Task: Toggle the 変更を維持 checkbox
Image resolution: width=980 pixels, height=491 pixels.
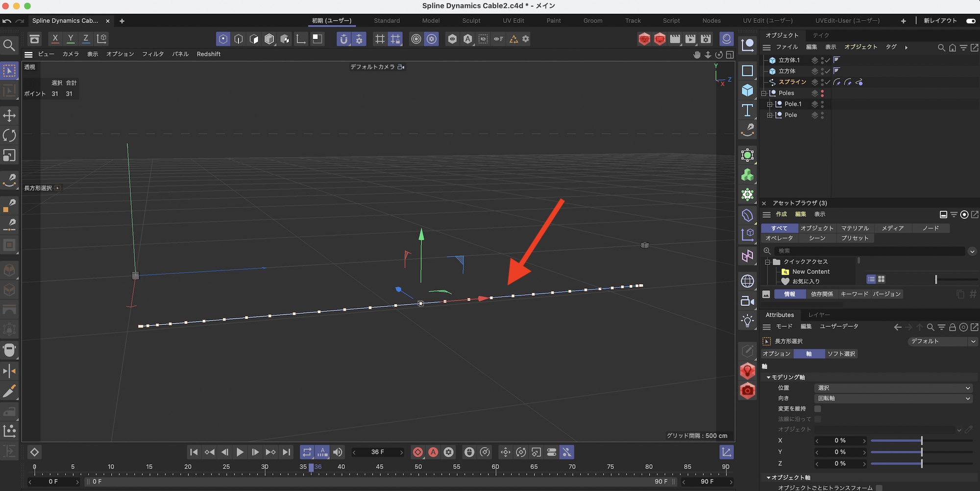Action: (x=817, y=409)
